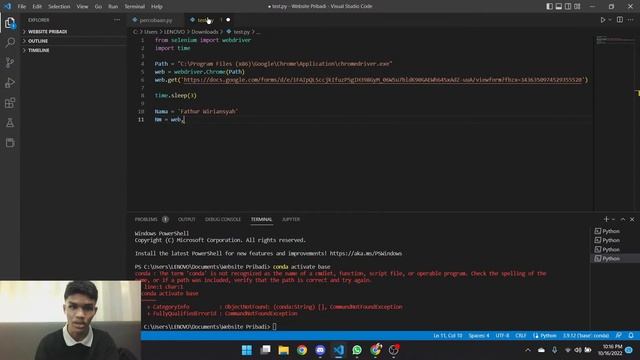Open launch profile dropdown next to plus
This screenshot has height=360, width=640.
(x=613, y=219)
